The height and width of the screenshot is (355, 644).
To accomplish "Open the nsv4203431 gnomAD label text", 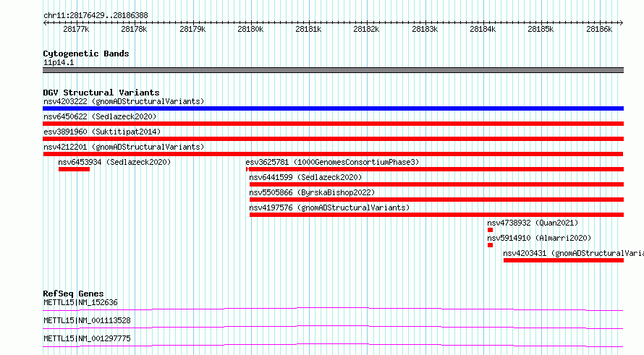I will point(573,253).
